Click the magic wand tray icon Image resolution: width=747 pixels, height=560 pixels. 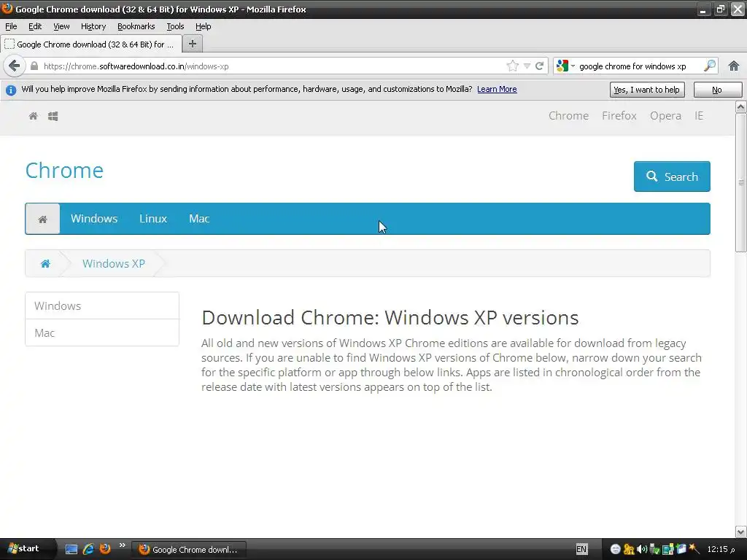click(x=694, y=549)
